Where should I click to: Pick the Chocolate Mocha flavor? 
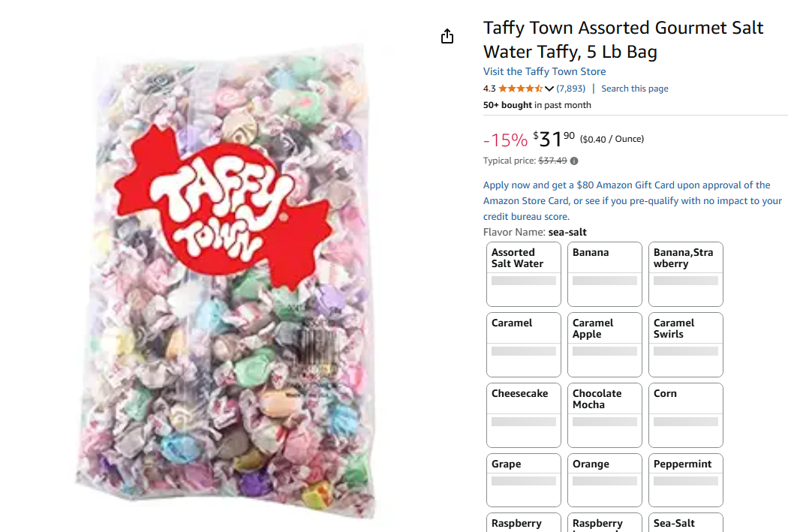click(605, 415)
